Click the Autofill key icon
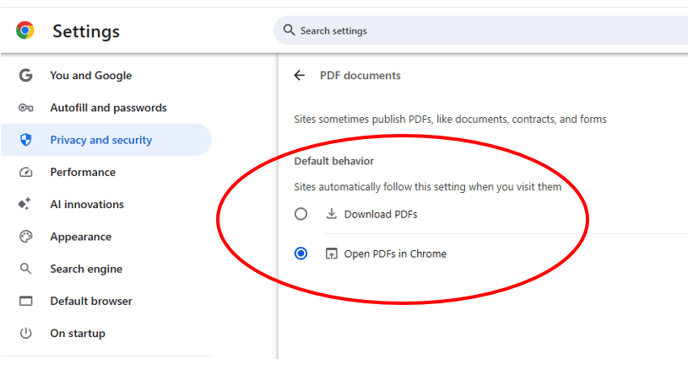Viewport: 688px width, 369px height. point(25,107)
